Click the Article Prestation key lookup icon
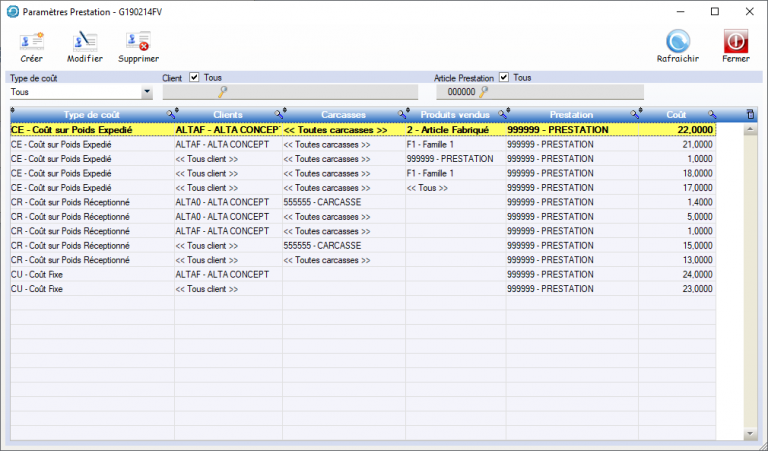768x451 pixels. click(483, 93)
